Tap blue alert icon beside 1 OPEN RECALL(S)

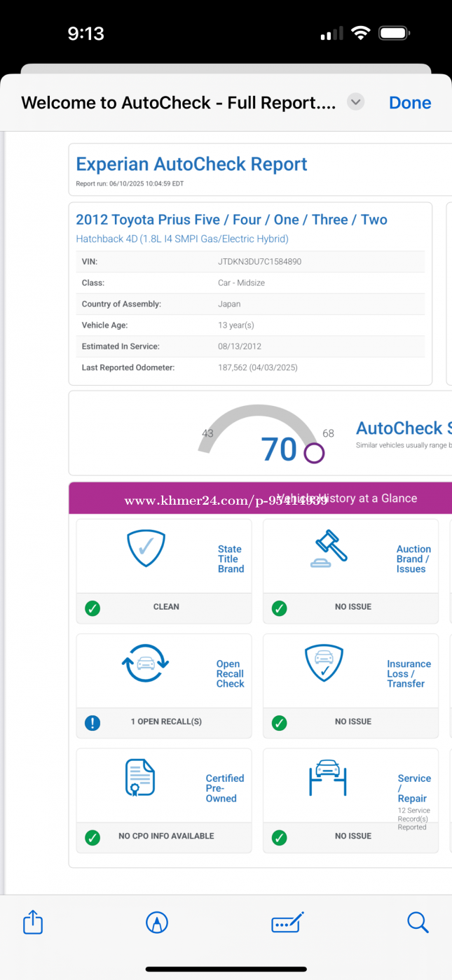[93, 722]
